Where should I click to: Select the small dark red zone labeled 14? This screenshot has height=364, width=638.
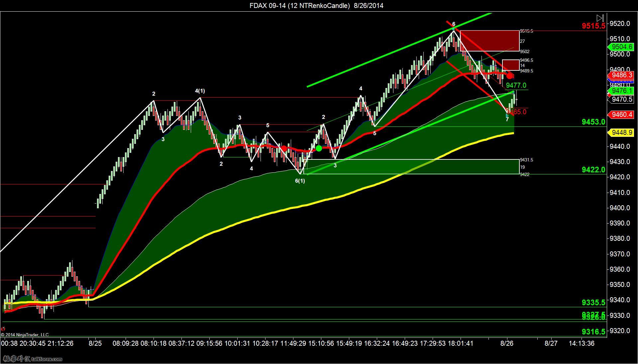510,65
